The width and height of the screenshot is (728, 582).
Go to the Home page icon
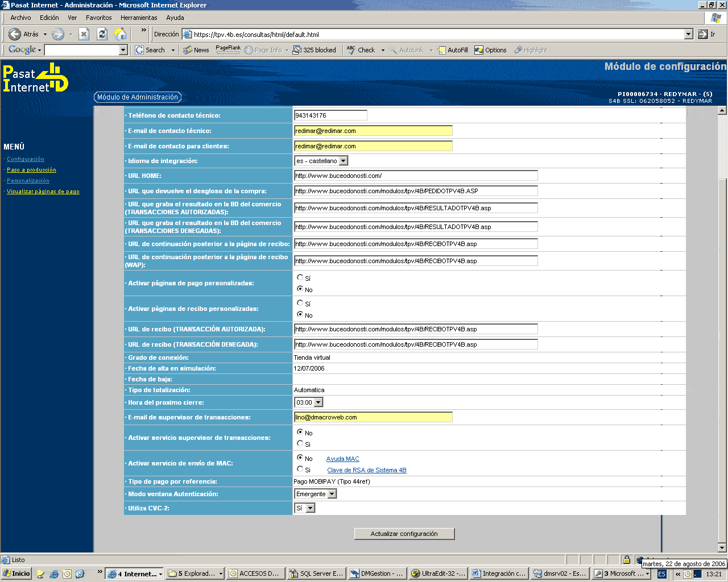pos(120,34)
